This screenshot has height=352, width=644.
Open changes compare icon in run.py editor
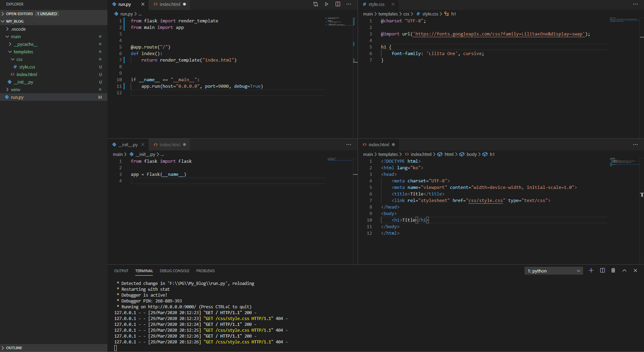[315, 4]
